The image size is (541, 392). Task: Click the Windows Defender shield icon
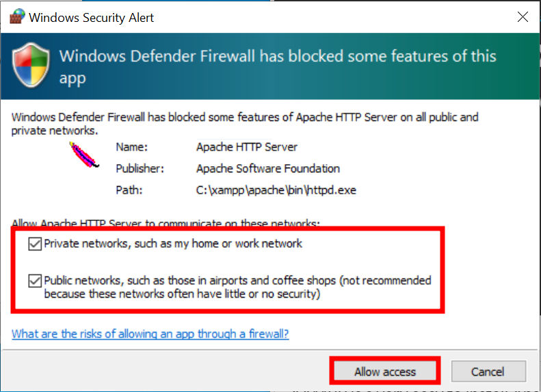(x=31, y=65)
